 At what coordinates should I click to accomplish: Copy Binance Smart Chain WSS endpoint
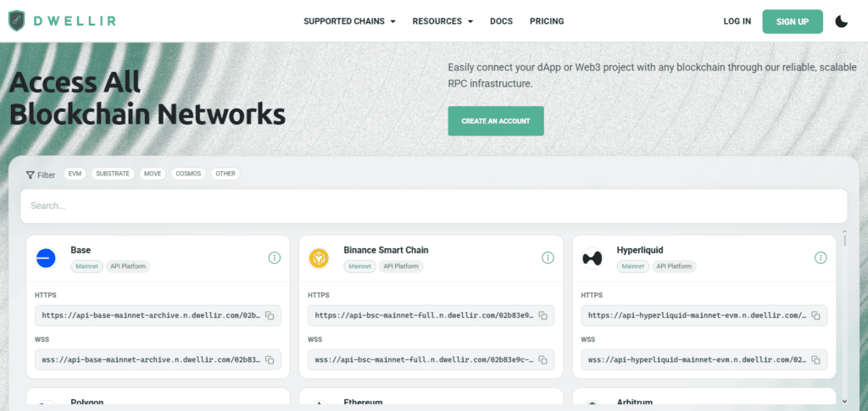[x=543, y=359]
